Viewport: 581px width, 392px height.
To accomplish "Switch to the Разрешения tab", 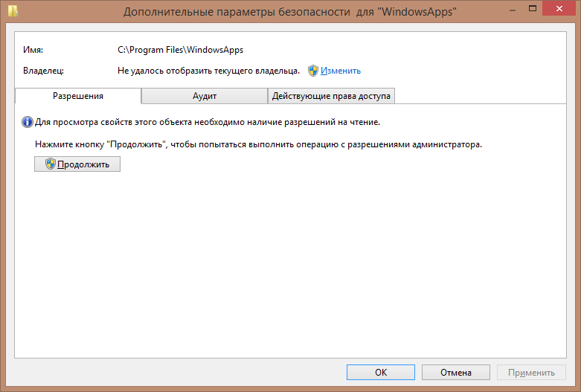I will 78,96.
